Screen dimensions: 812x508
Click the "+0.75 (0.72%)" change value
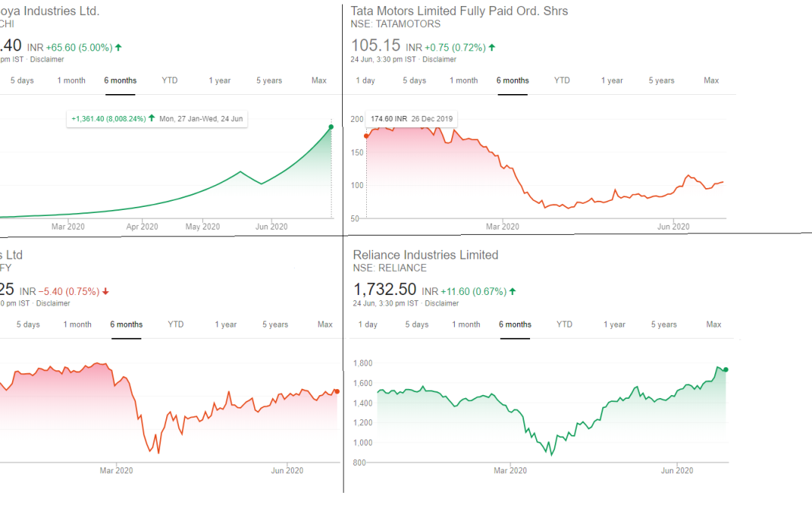tap(455, 47)
